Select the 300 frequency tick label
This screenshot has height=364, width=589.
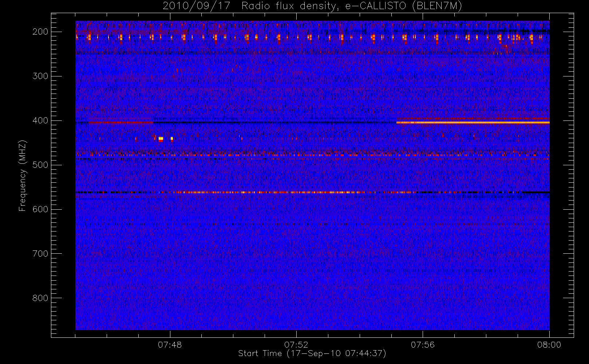point(40,76)
